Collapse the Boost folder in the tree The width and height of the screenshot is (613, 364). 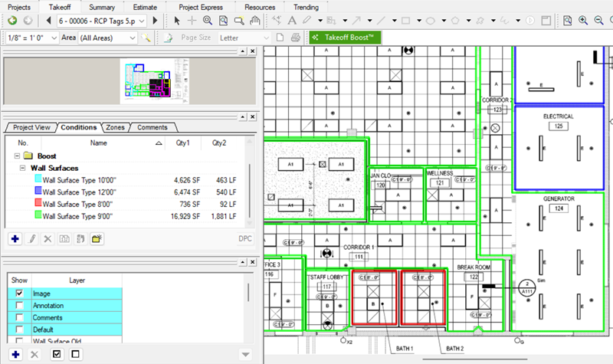pyautogui.click(x=17, y=156)
